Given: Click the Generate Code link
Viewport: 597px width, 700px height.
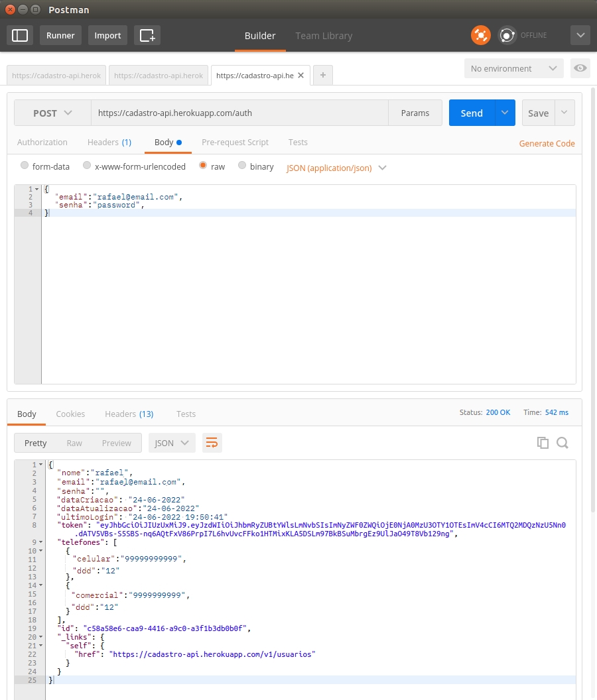Looking at the screenshot, I should tap(547, 143).
